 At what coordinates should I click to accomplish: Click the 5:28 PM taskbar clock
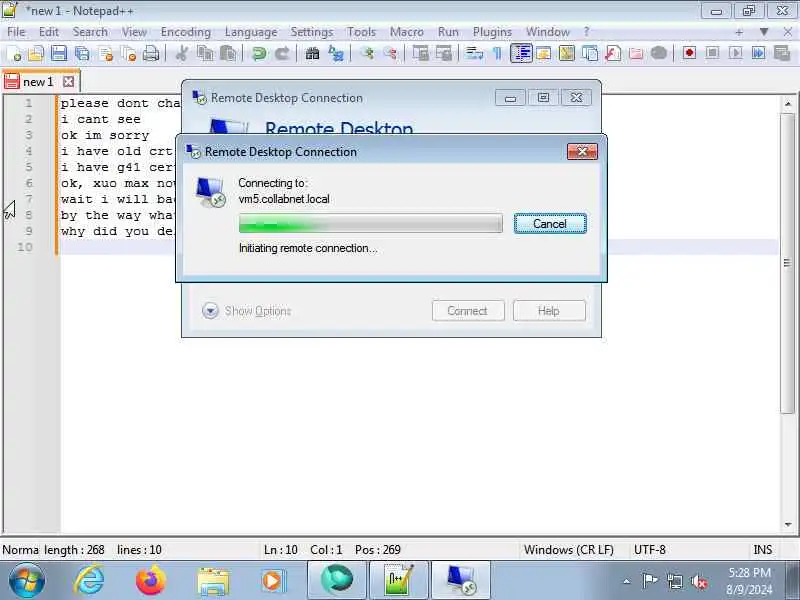click(749, 572)
